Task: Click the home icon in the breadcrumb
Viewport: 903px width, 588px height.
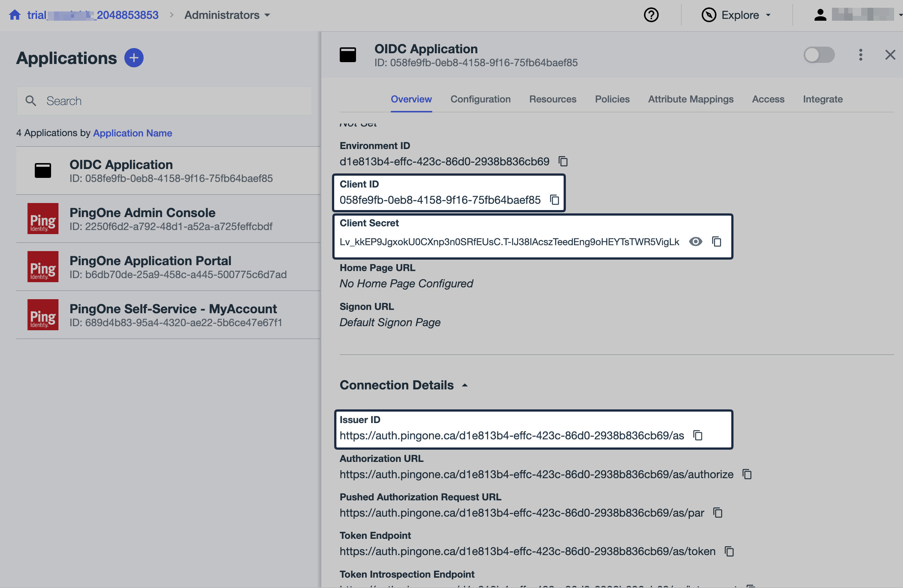Action: (x=14, y=14)
